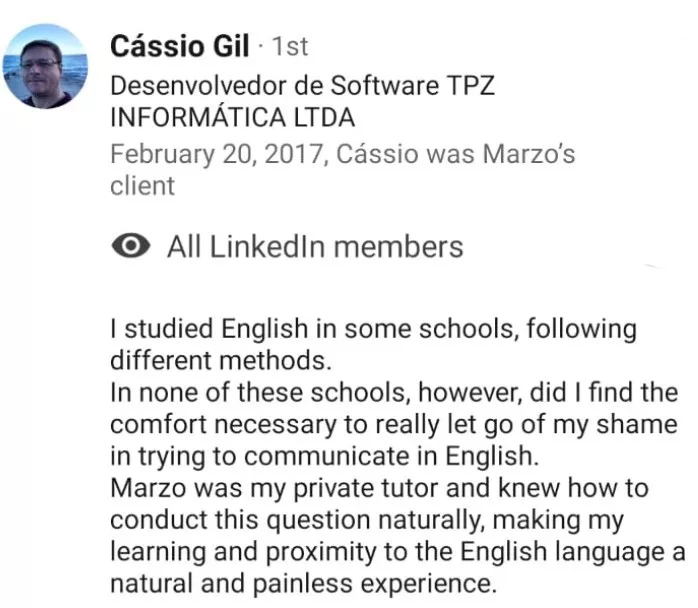Click the natural and painless experience line
This screenshot has height=608, width=698.
pos(303,584)
